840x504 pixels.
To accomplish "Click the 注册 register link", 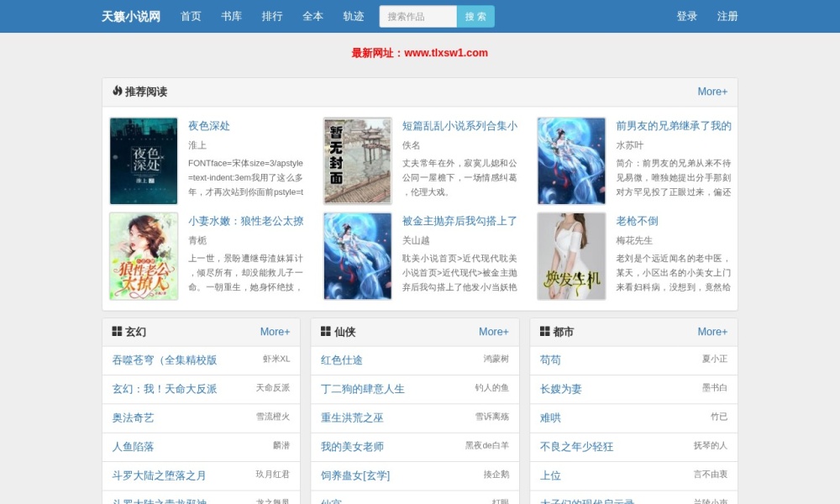I will (x=727, y=17).
